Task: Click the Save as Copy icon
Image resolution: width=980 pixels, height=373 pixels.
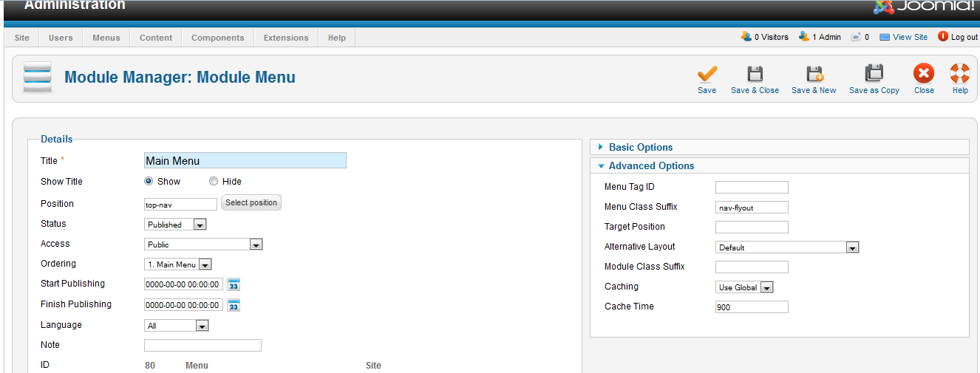Action: click(x=874, y=74)
